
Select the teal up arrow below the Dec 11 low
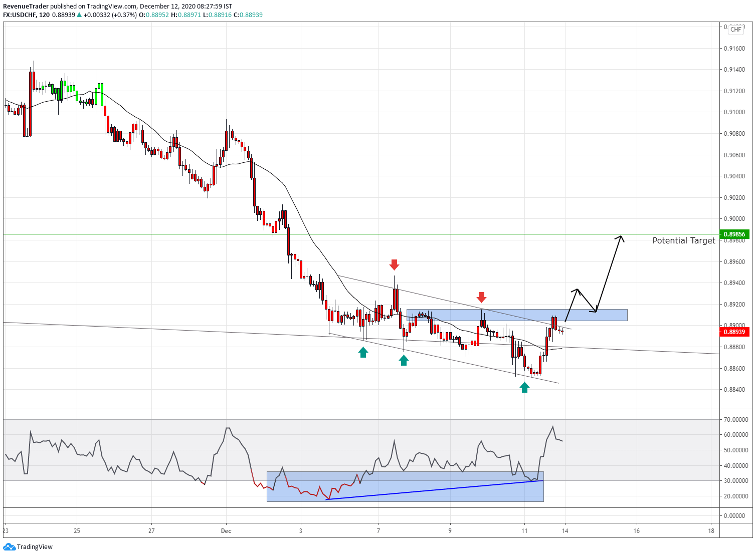(524, 387)
